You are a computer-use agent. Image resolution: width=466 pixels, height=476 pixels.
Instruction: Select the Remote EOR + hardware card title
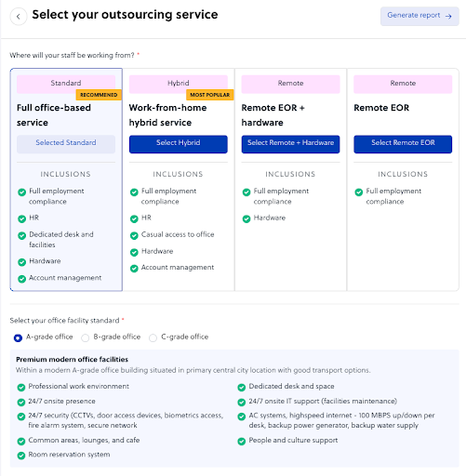[x=273, y=115]
